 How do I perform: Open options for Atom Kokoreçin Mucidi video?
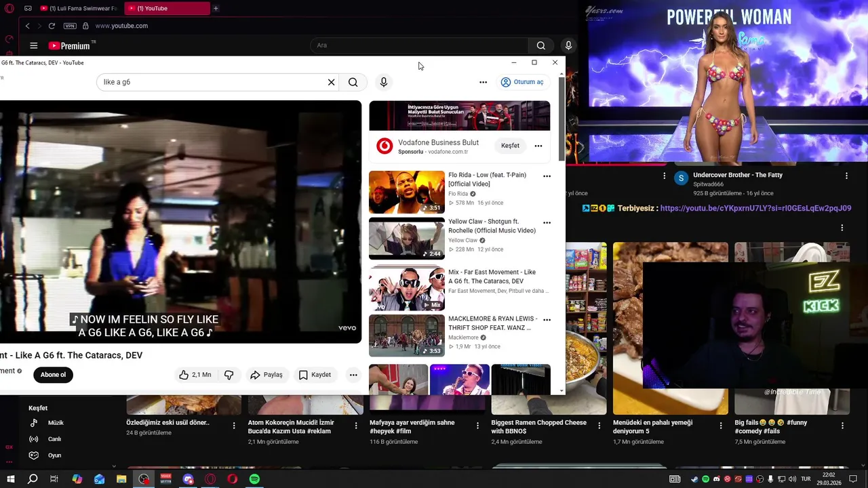click(x=356, y=426)
